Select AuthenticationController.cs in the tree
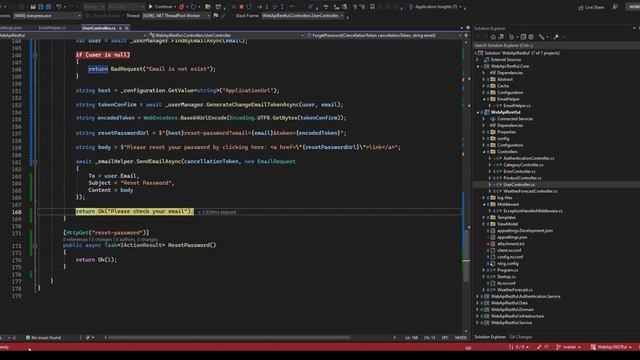 pyautogui.click(x=529, y=158)
